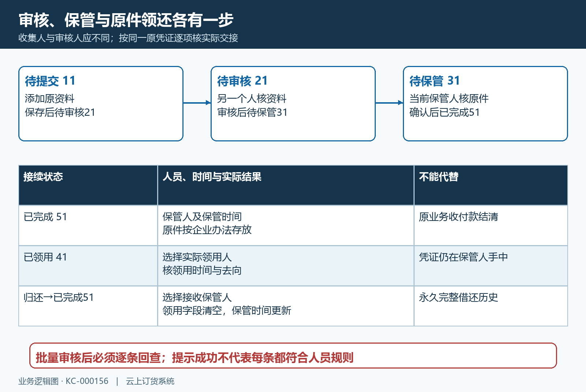Click the 人员、时间与实际结果 column header

coord(286,185)
